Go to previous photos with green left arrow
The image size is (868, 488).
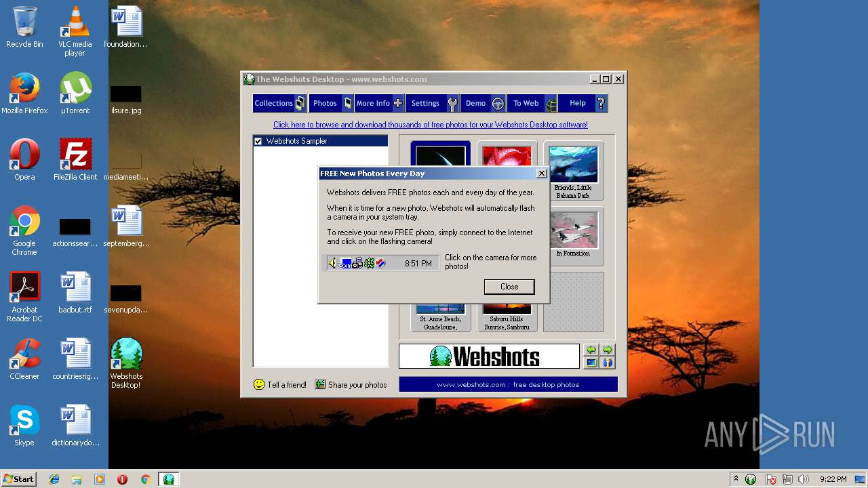click(591, 350)
